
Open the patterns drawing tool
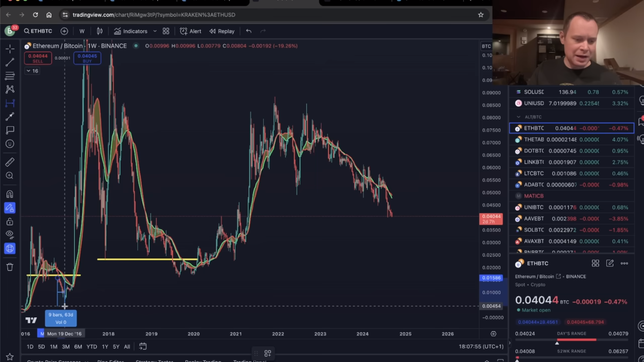pyautogui.click(x=10, y=89)
